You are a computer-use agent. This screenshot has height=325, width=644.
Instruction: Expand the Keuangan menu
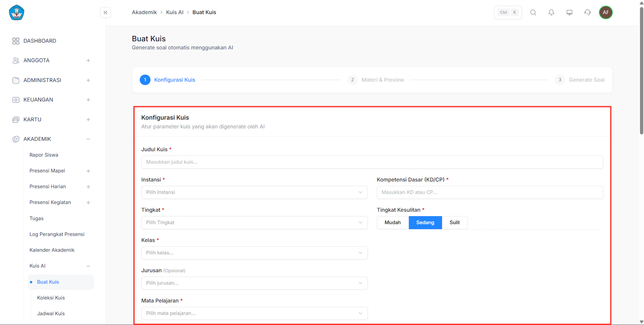click(88, 99)
